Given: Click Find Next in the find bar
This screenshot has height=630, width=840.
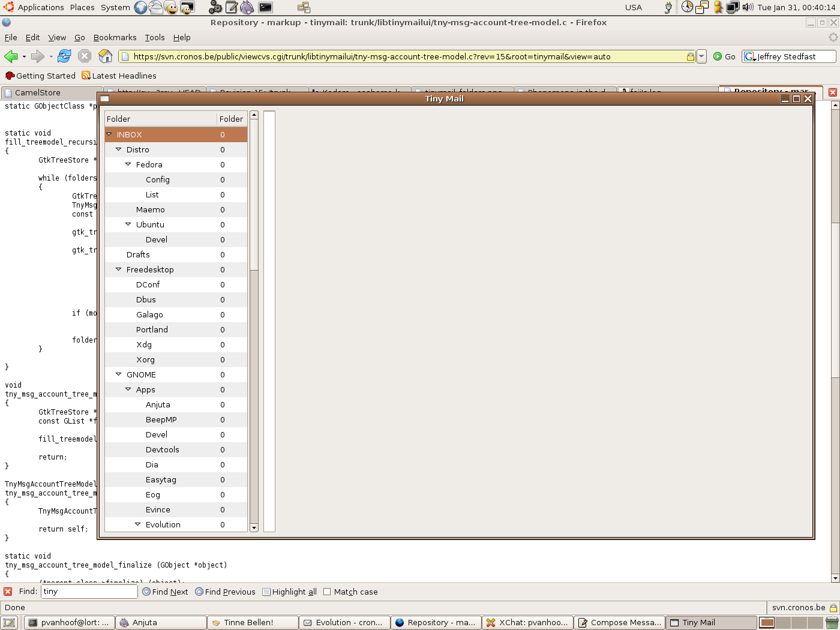Looking at the screenshot, I should [165, 592].
